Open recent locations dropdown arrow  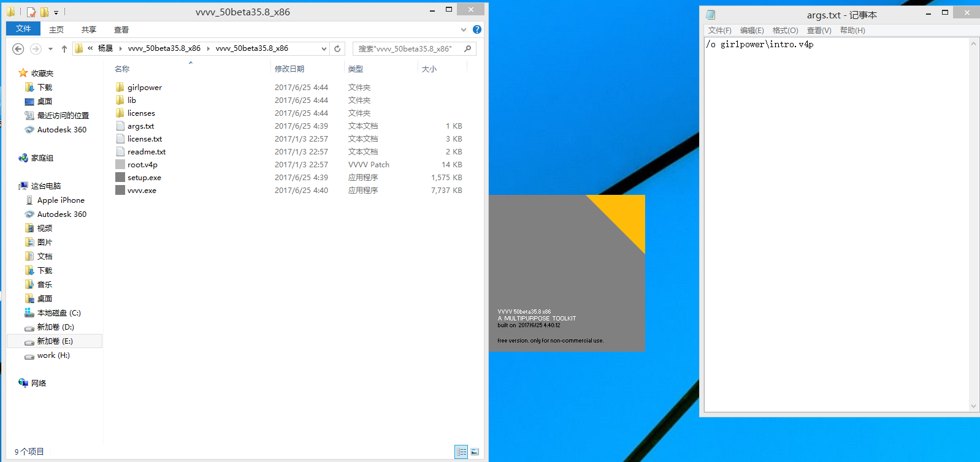[x=50, y=49]
